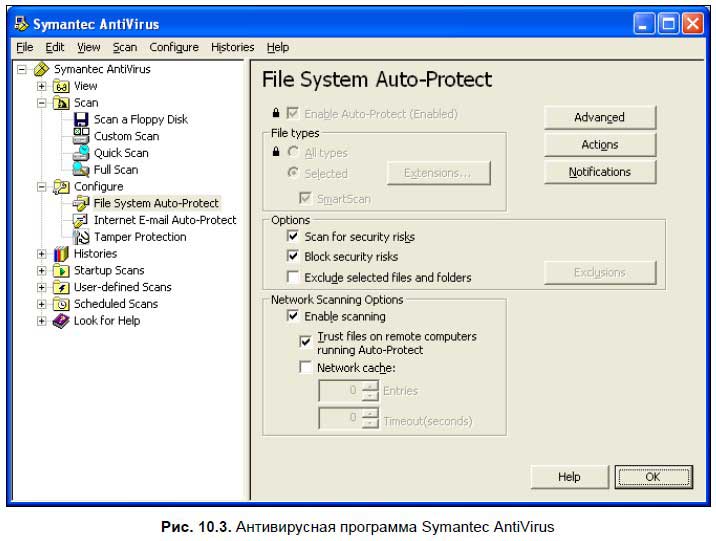Enable Exclude selected files and folders

[293, 277]
